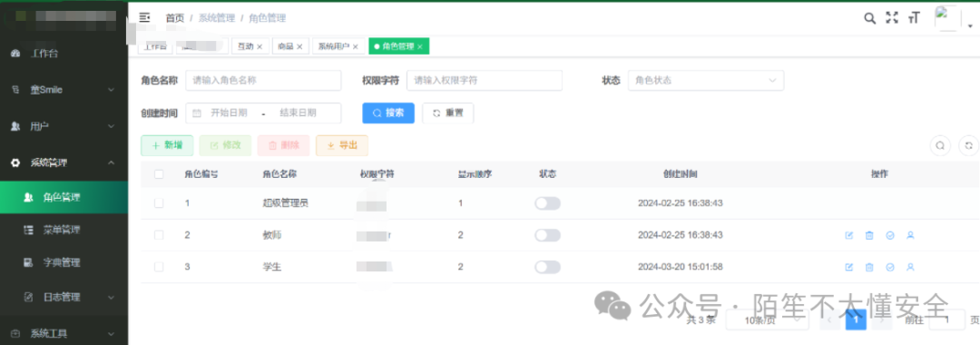Click the green 新增 button
This screenshot has height=345, width=980.
click(167, 145)
